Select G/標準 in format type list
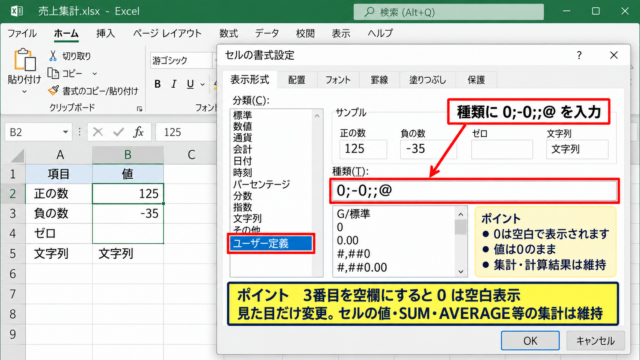Screen dimensions: 640x360 tap(353, 214)
